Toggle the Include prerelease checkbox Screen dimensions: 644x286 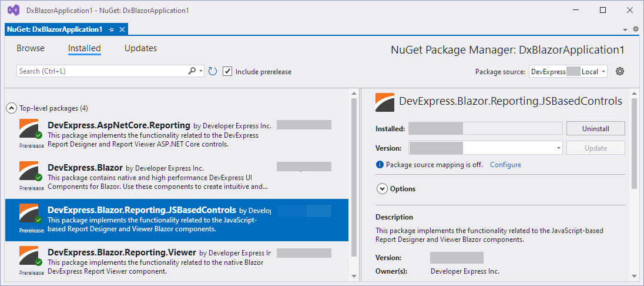coord(227,71)
